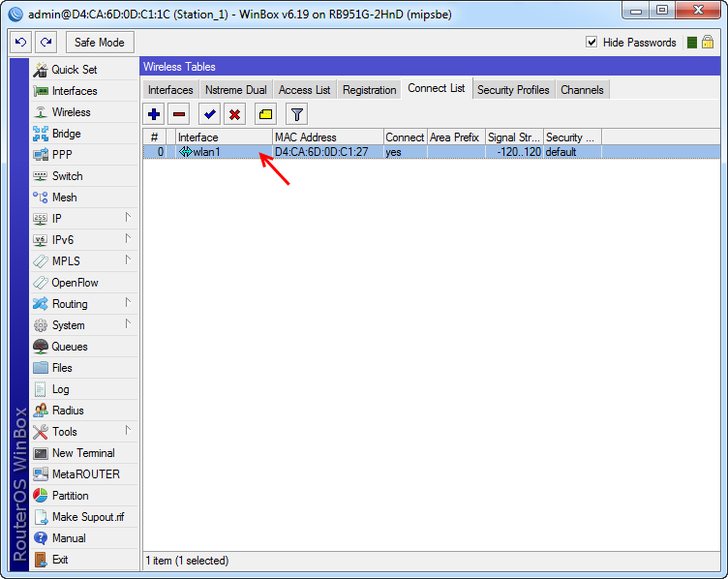The height and width of the screenshot is (579, 728).
Task: Open the Manual help item
Action: [x=84, y=538]
